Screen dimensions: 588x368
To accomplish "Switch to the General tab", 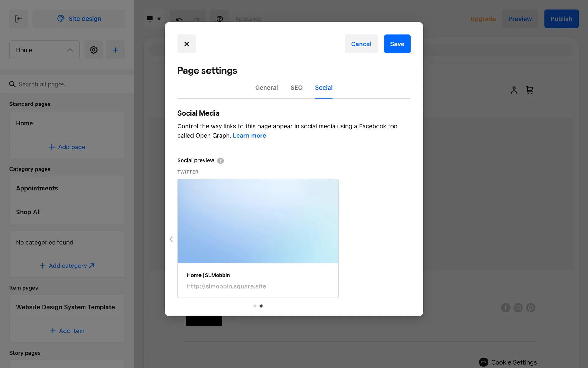I will [266, 88].
